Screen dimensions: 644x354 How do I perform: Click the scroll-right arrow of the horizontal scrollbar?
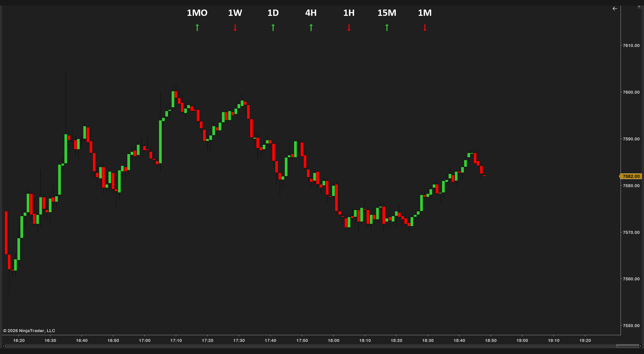[640, 346]
